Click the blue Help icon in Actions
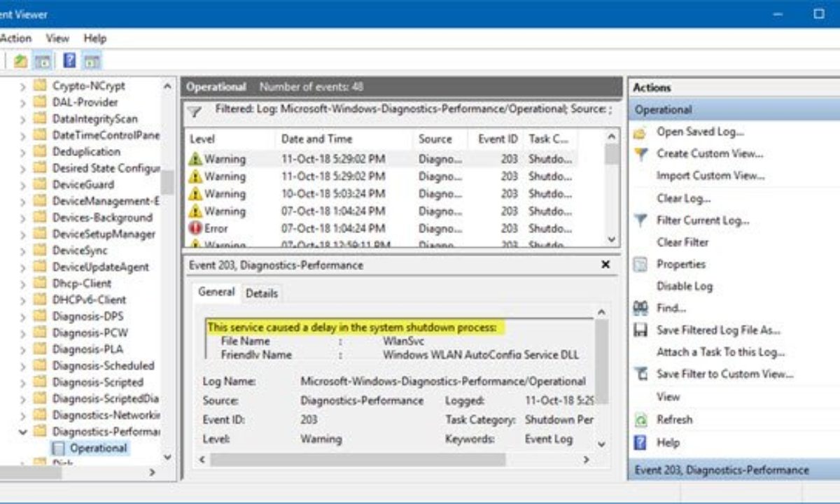This screenshot has width=840, height=504. point(640,442)
